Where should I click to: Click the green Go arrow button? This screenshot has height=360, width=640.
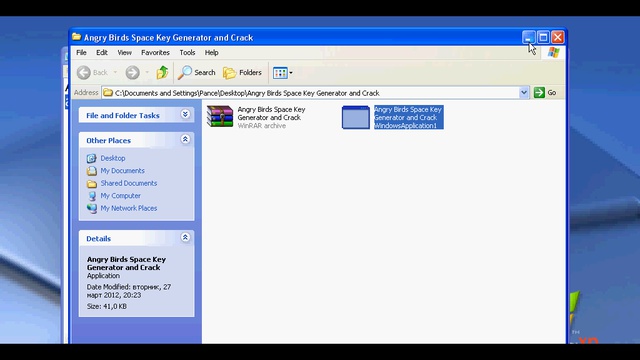[539, 93]
